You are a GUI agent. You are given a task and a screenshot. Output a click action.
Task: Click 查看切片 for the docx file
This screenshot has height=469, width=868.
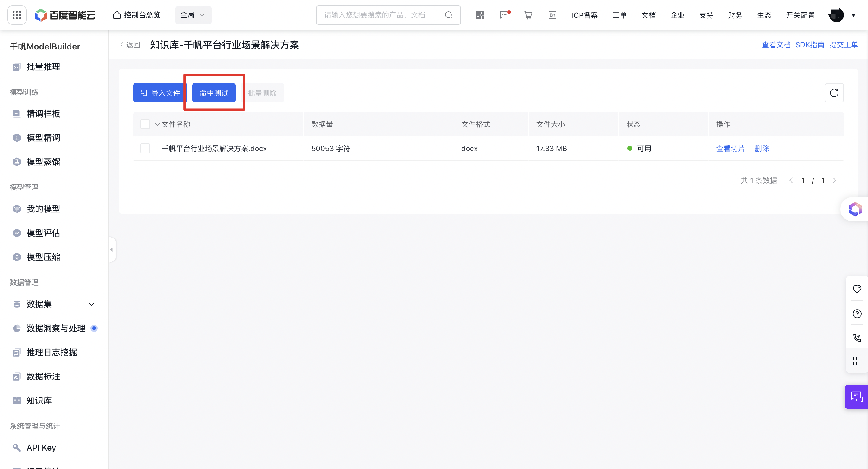(730, 148)
